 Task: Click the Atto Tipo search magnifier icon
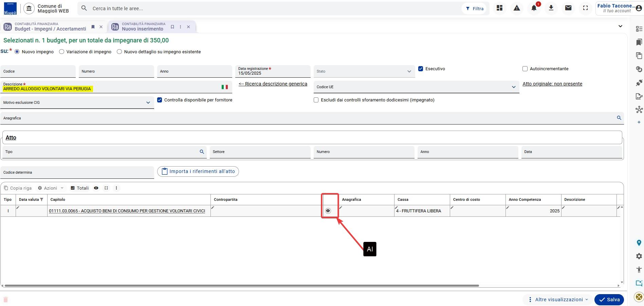click(202, 152)
